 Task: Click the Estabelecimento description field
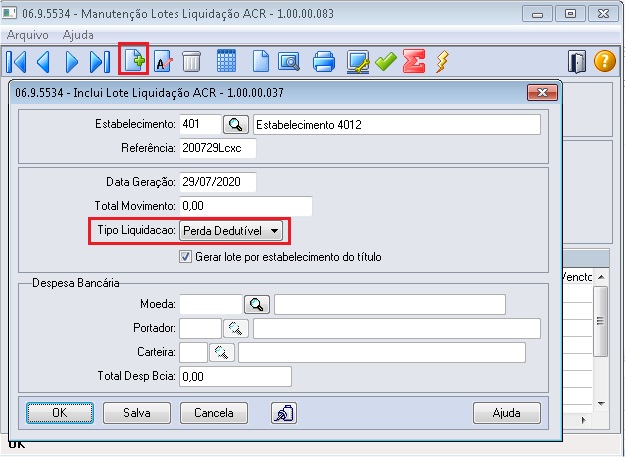coord(397,124)
